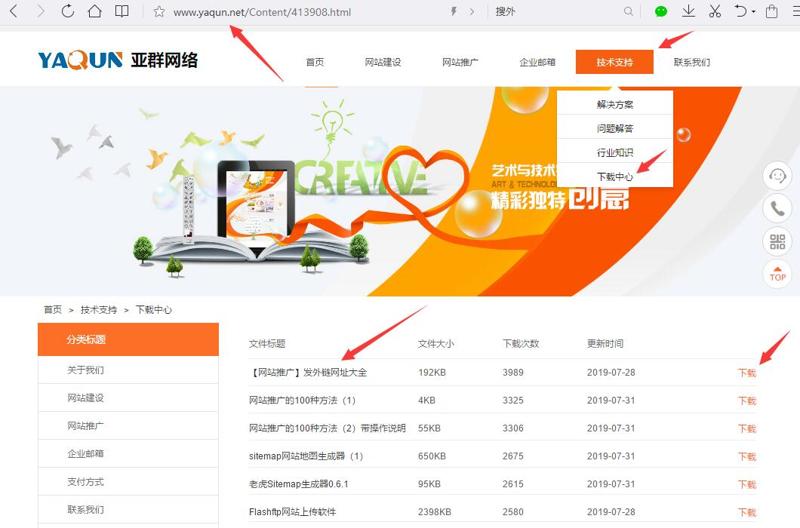Open the bookmarks book icon

(121, 12)
